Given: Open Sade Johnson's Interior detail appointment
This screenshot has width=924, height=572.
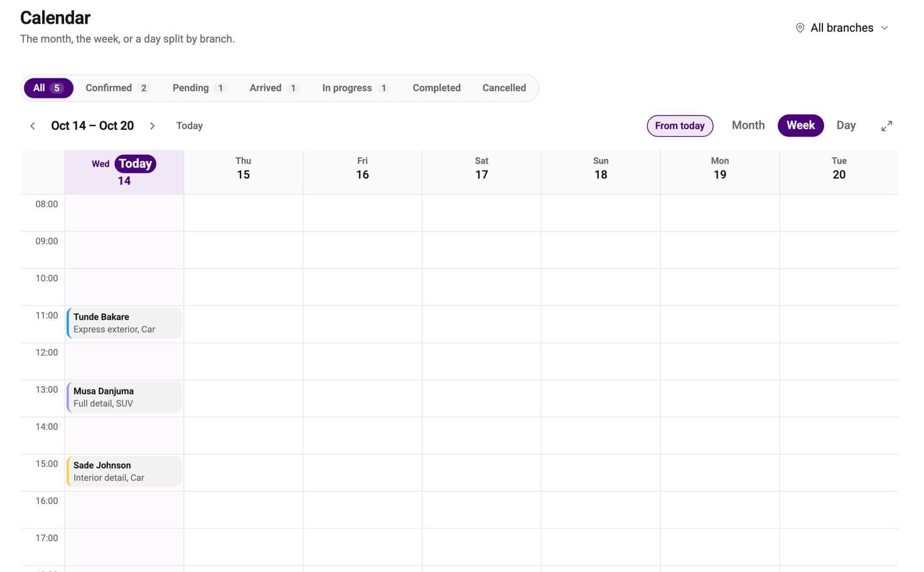Looking at the screenshot, I should (124, 471).
